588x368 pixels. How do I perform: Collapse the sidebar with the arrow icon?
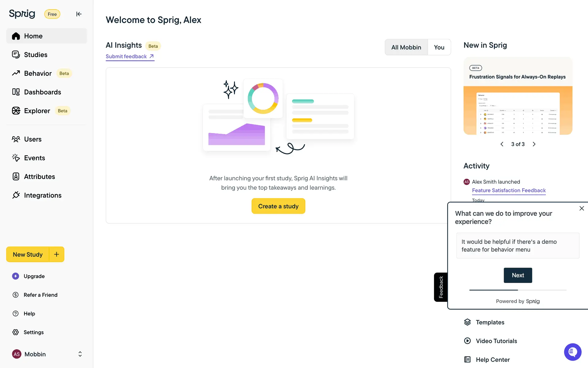(79, 14)
